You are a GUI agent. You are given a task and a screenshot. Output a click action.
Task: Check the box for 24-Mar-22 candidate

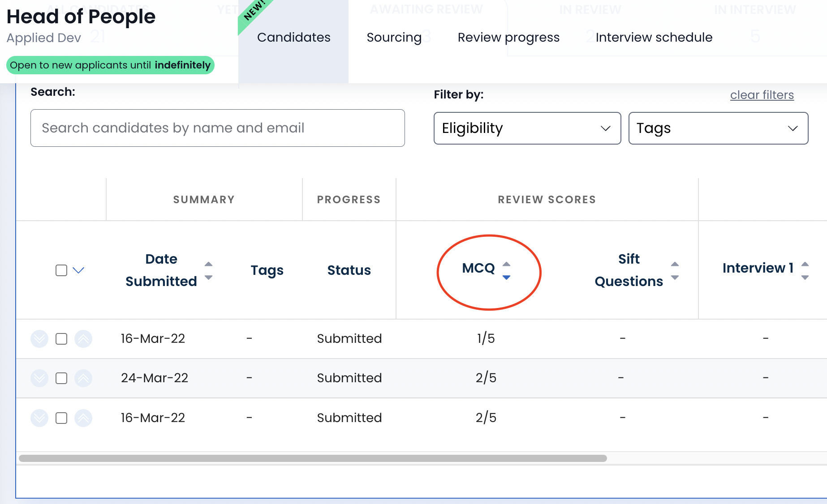pos(61,378)
